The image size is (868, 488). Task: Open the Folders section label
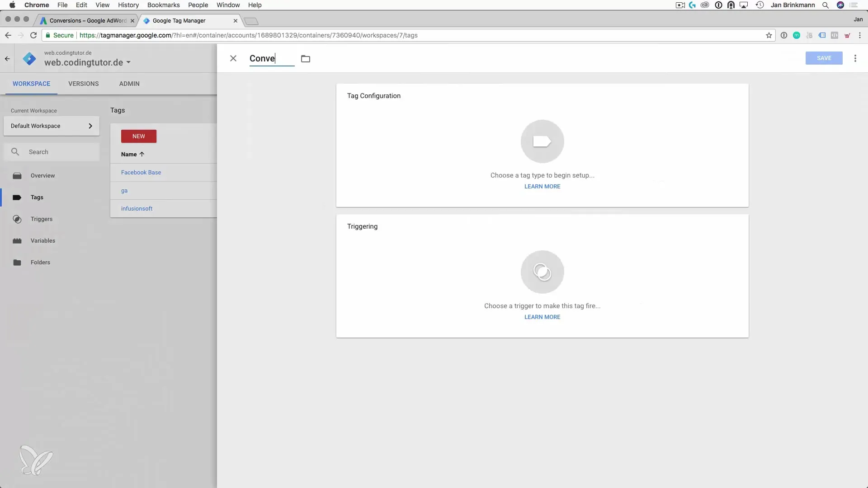tap(40, 263)
